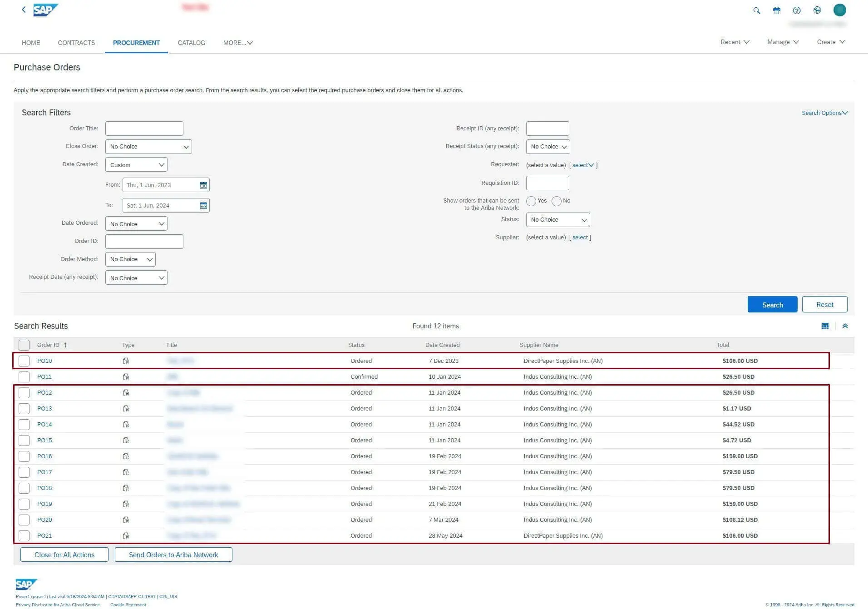This screenshot has height=609, width=868.
Task: Click the printer icon in the header
Action: [777, 10]
